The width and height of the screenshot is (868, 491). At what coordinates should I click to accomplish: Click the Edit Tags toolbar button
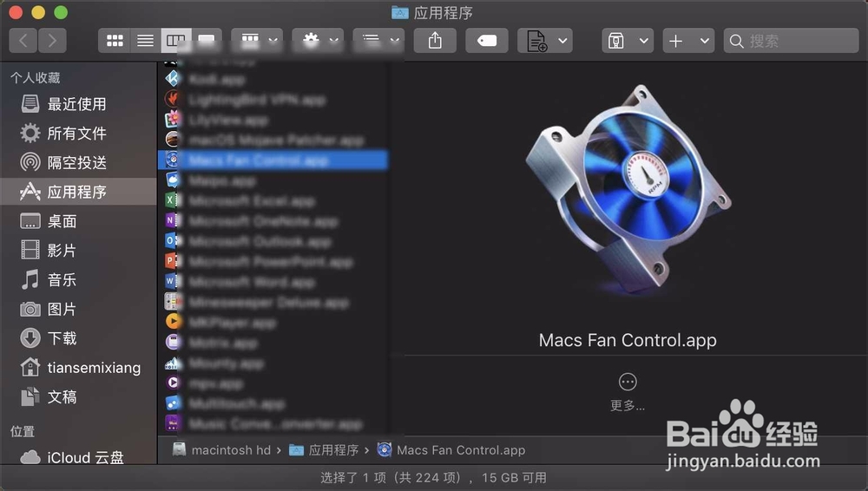[487, 41]
